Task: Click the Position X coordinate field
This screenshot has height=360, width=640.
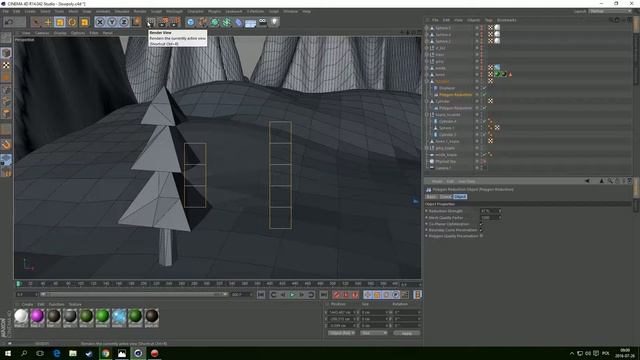Action: point(341,312)
